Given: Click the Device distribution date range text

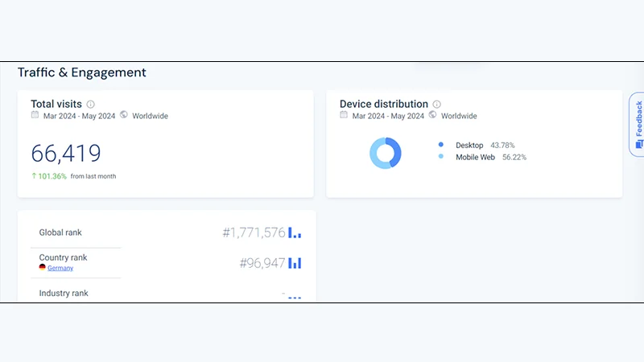Looking at the screenshot, I should pos(388,116).
